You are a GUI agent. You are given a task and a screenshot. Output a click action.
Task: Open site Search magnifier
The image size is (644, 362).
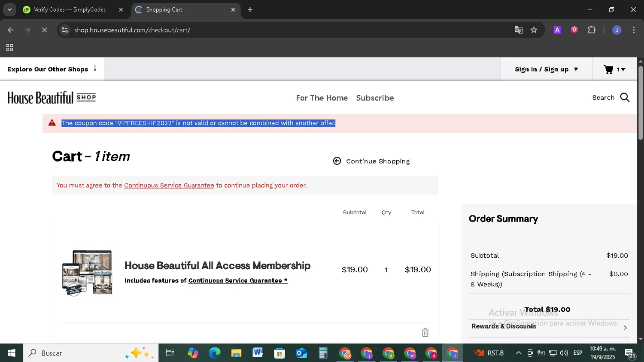point(625,98)
